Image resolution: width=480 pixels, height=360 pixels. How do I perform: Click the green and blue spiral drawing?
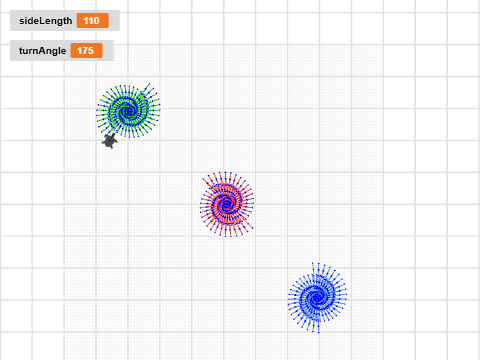tap(128, 110)
